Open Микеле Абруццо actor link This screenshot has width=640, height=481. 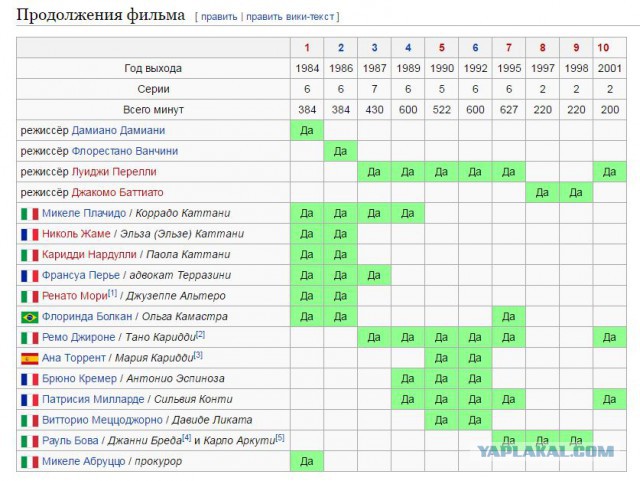(84, 461)
